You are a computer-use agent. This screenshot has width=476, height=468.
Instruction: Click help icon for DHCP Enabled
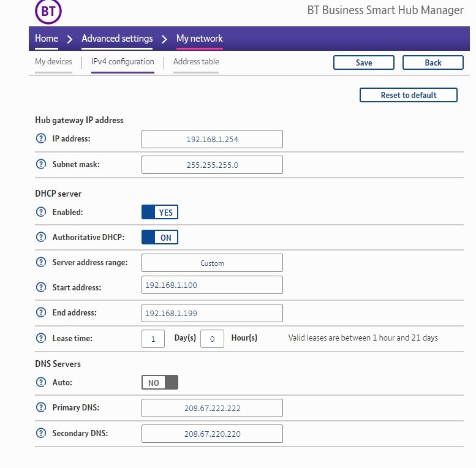[41, 212]
